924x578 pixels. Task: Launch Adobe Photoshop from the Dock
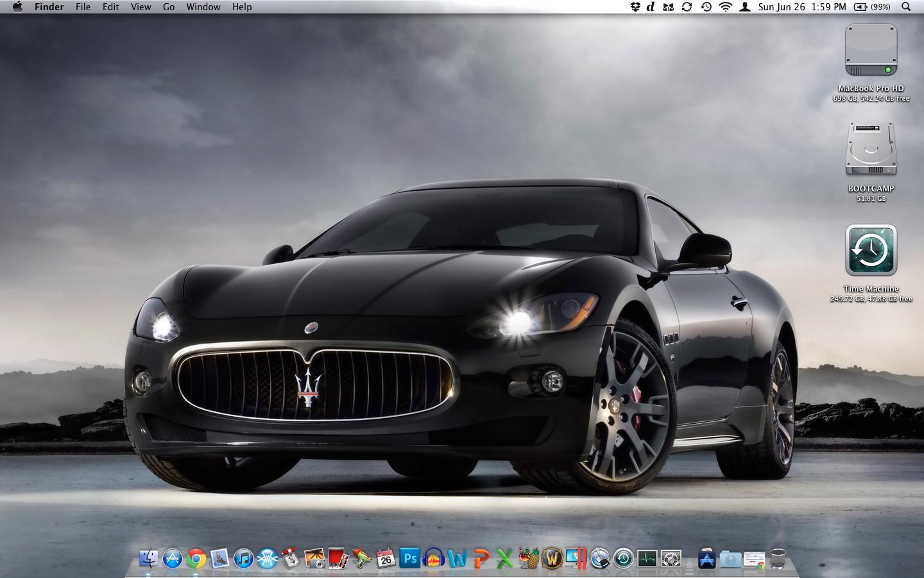tap(409, 558)
